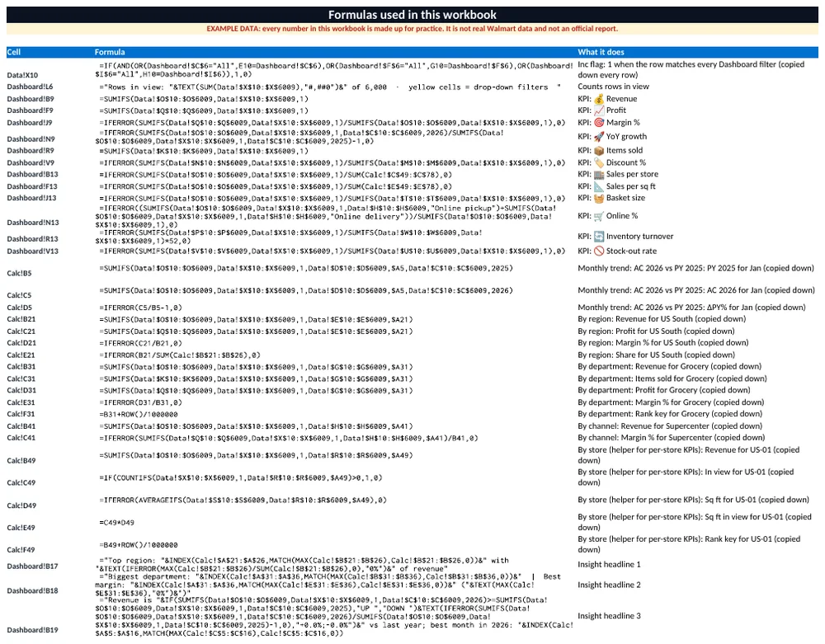Click the formula '=C49*D49'

click(x=117, y=523)
